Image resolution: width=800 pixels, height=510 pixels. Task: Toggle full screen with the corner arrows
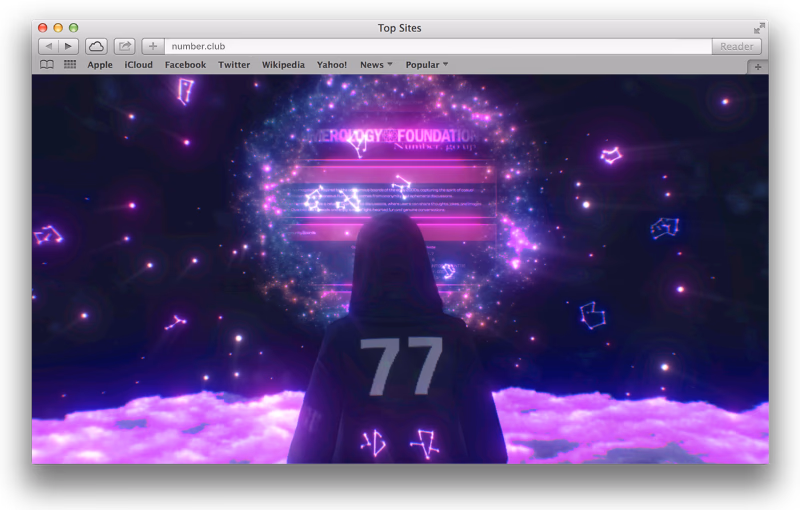pos(759,28)
